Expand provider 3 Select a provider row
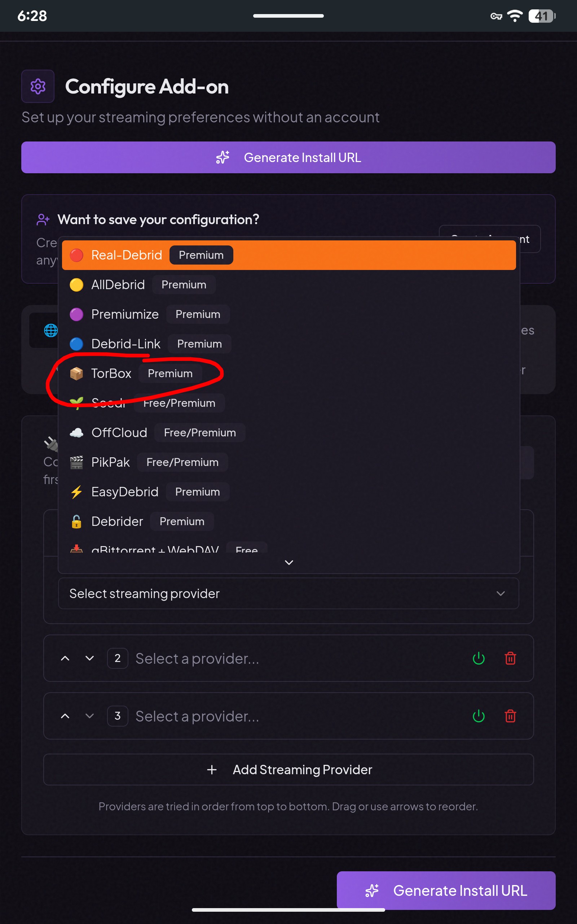Viewport: 577px width, 924px height. (x=197, y=716)
